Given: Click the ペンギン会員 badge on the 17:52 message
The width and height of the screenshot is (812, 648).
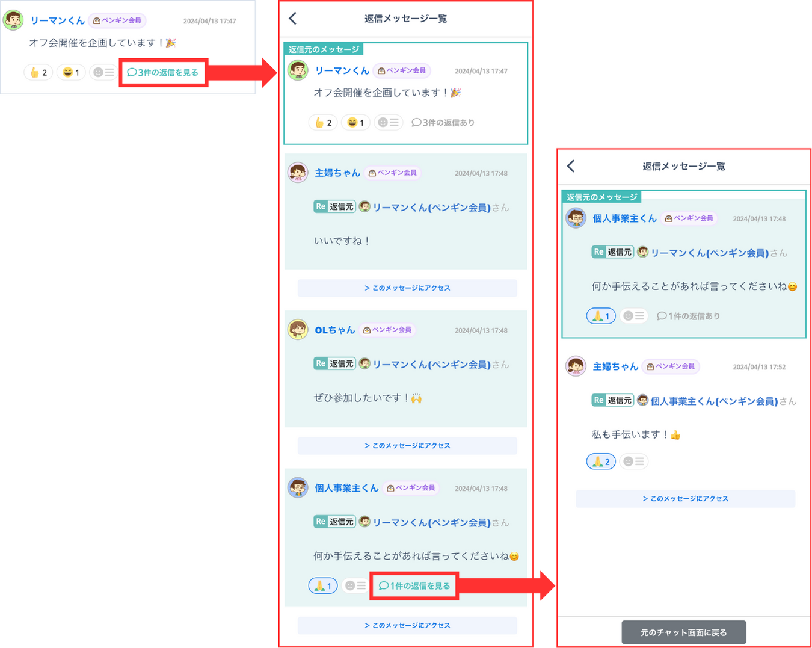Looking at the screenshot, I should (671, 366).
